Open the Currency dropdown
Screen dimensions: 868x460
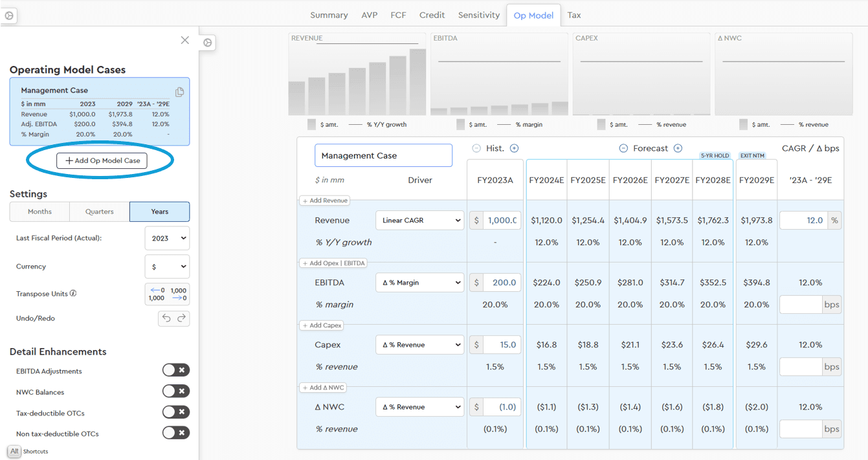tap(167, 267)
